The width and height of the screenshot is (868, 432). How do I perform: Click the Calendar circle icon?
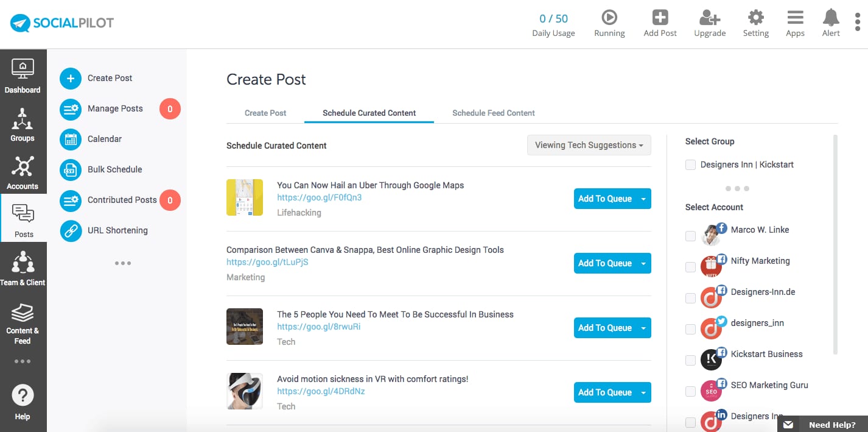pos(71,139)
